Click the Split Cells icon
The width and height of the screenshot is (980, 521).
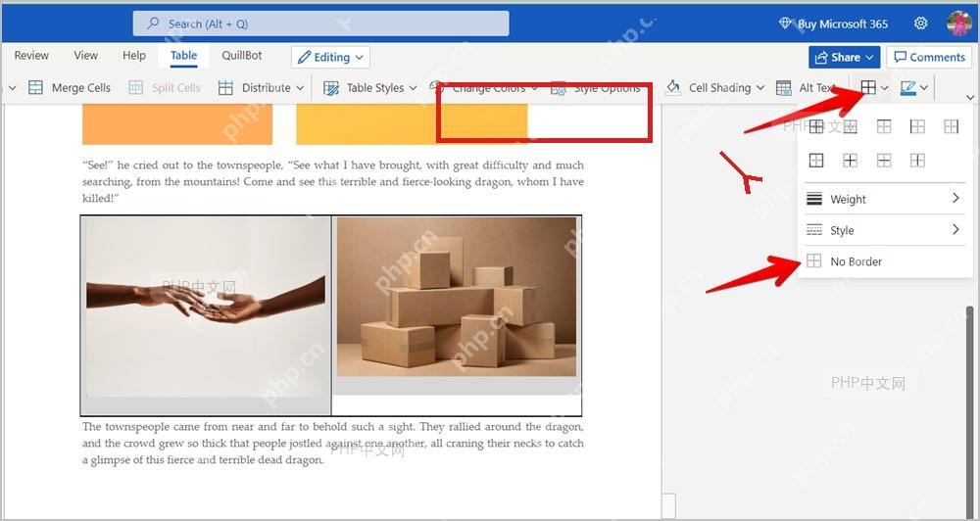tap(135, 87)
